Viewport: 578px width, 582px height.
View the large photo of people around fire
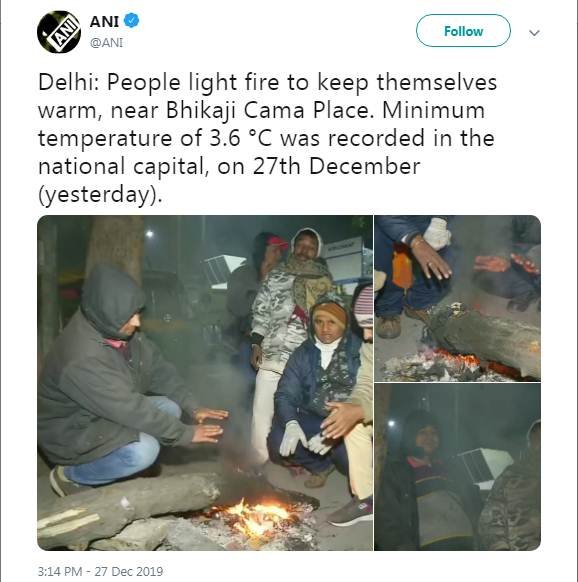pyautogui.click(x=205, y=383)
